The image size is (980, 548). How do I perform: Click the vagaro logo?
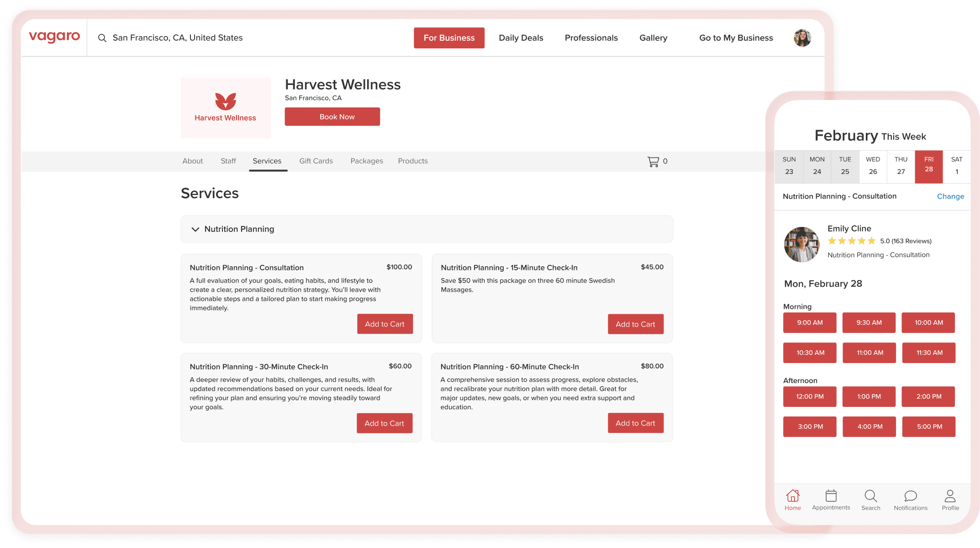pos(54,37)
